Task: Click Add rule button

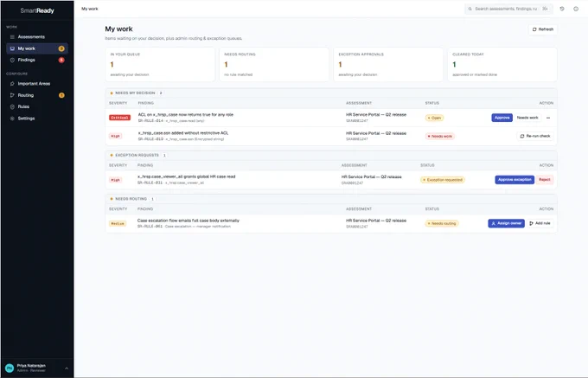Action: (540, 223)
